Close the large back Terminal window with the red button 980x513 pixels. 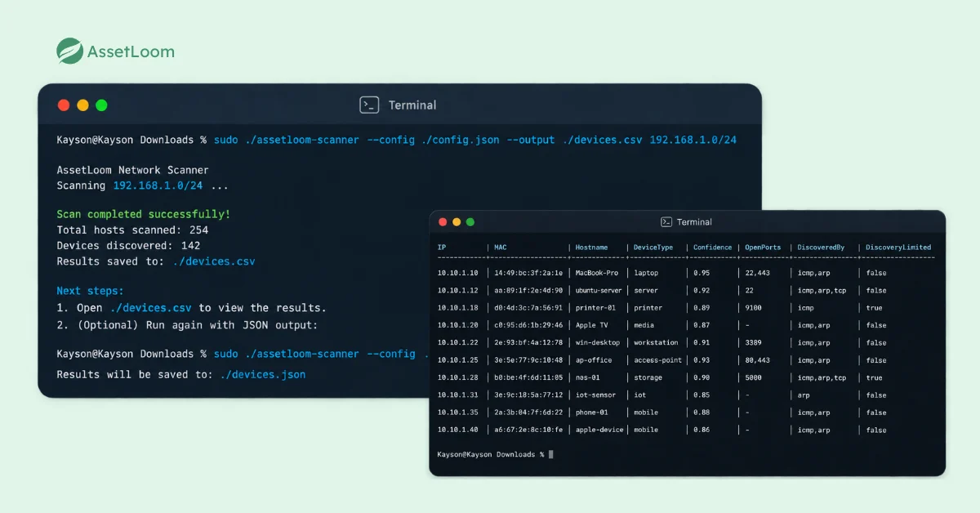pyautogui.click(x=64, y=105)
